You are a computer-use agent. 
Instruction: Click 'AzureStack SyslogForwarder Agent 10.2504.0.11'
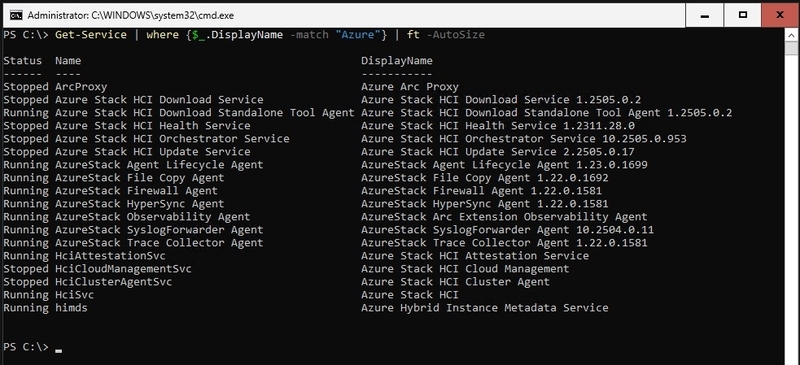[508, 230]
